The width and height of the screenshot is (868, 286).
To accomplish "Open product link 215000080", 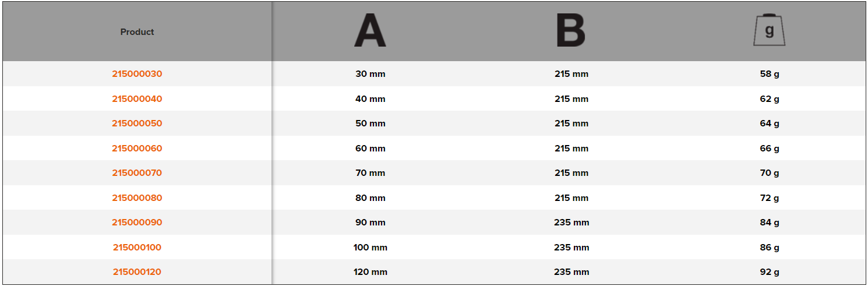I will tap(137, 198).
